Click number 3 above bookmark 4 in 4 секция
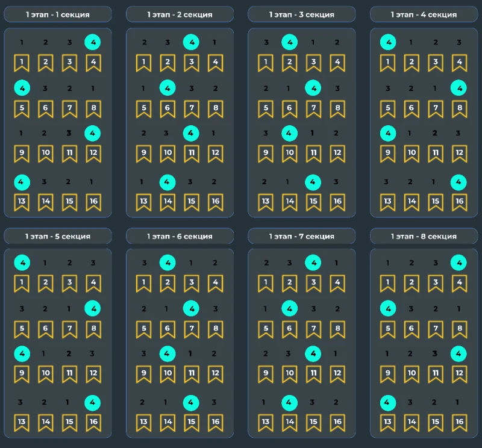Viewport: 482px width, 448px height. 459,42
